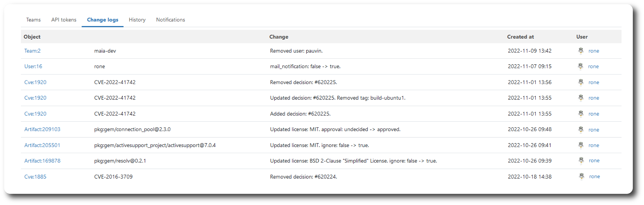Screen dimensions: 644x205
Task: Click user avatar icon in Team:2 row
Action: pos(581,51)
